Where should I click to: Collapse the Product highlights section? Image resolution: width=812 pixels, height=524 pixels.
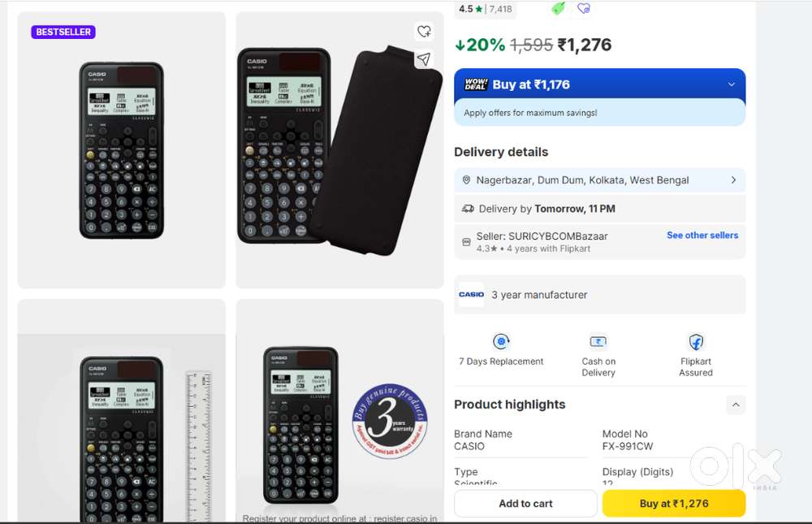tap(736, 405)
